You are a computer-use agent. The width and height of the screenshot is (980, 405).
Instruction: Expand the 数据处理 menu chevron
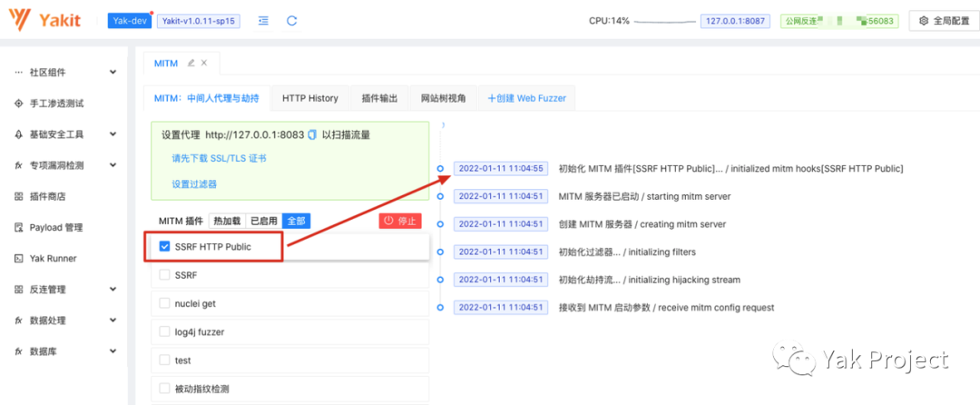pyautogui.click(x=113, y=321)
